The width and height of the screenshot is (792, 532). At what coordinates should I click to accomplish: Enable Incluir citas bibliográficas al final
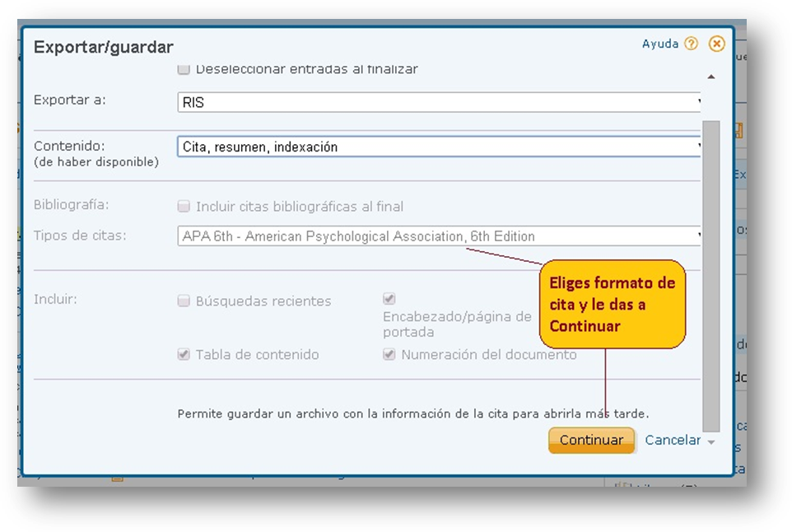click(184, 207)
